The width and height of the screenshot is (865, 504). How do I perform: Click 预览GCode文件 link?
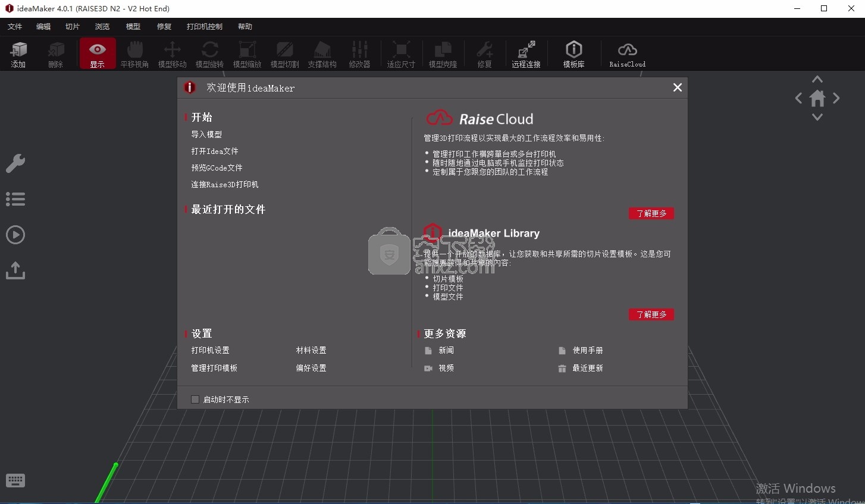point(217,168)
